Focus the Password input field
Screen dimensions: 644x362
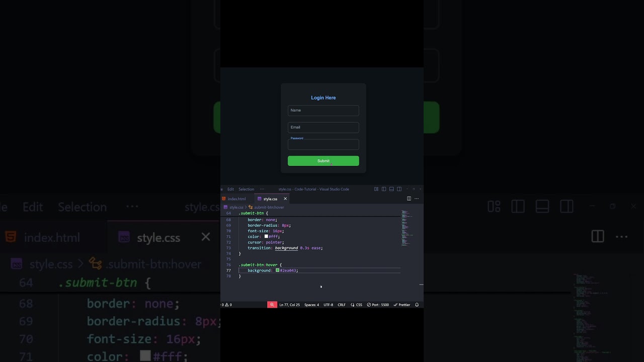[x=324, y=145]
